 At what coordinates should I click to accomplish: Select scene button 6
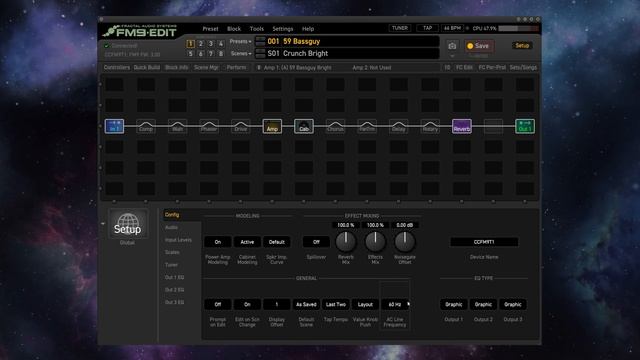tap(201, 53)
